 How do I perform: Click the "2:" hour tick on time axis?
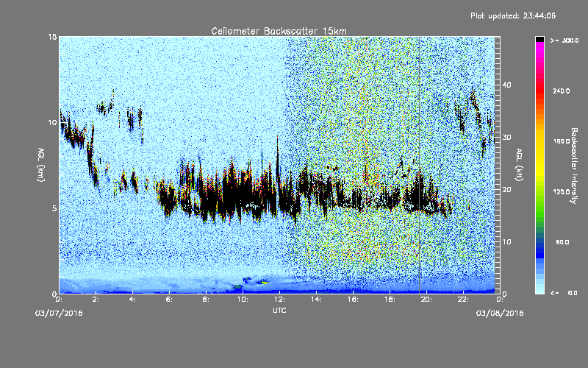(96, 300)
